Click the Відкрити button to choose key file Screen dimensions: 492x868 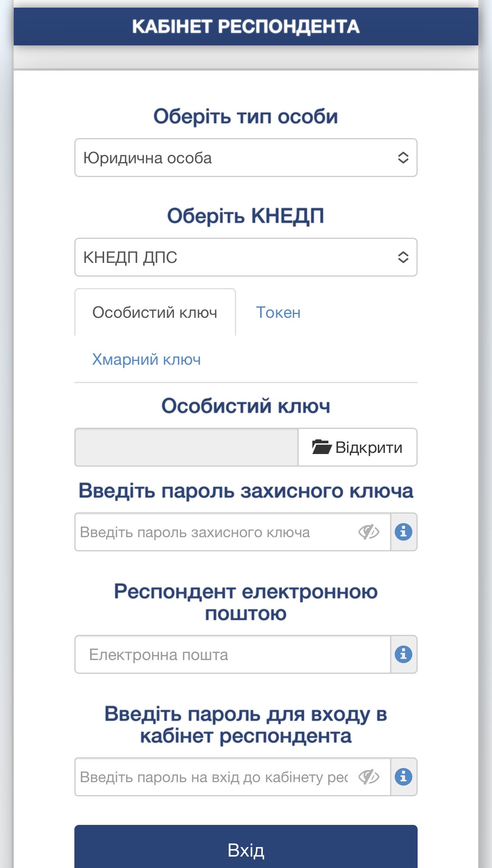[x=357, y=447]
